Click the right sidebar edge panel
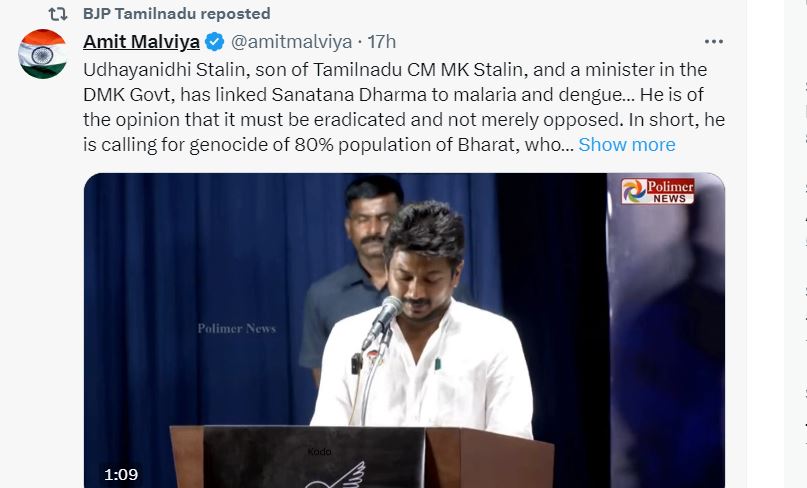The height and width of the screenshot is (488, 807). click(x=796, y=244)
